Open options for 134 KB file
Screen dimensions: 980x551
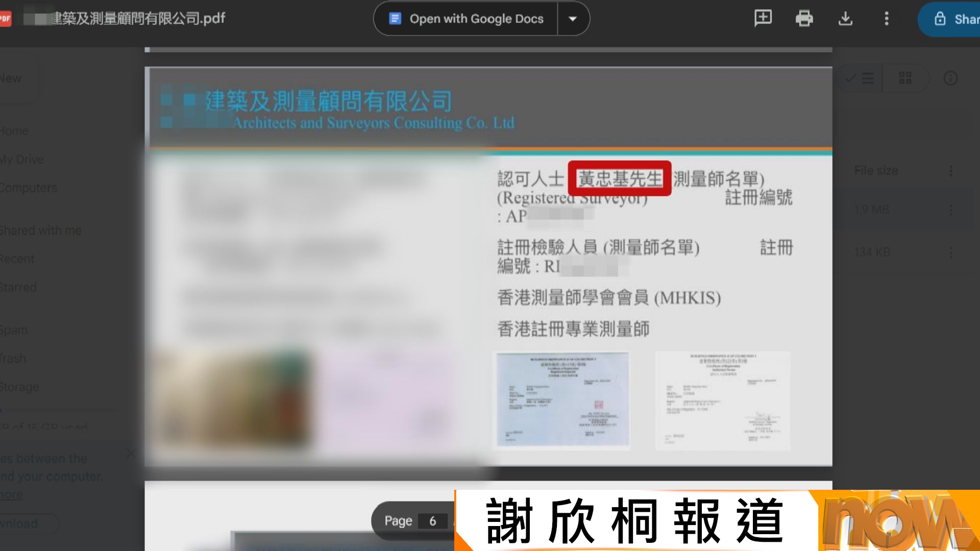click(950, 253)
